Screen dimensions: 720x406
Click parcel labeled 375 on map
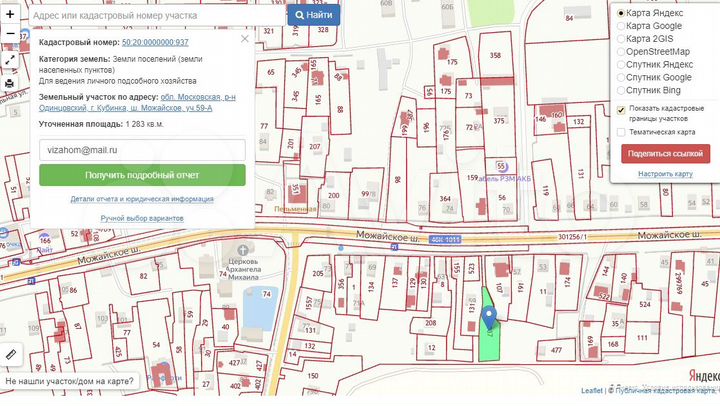tap(499, 121)
